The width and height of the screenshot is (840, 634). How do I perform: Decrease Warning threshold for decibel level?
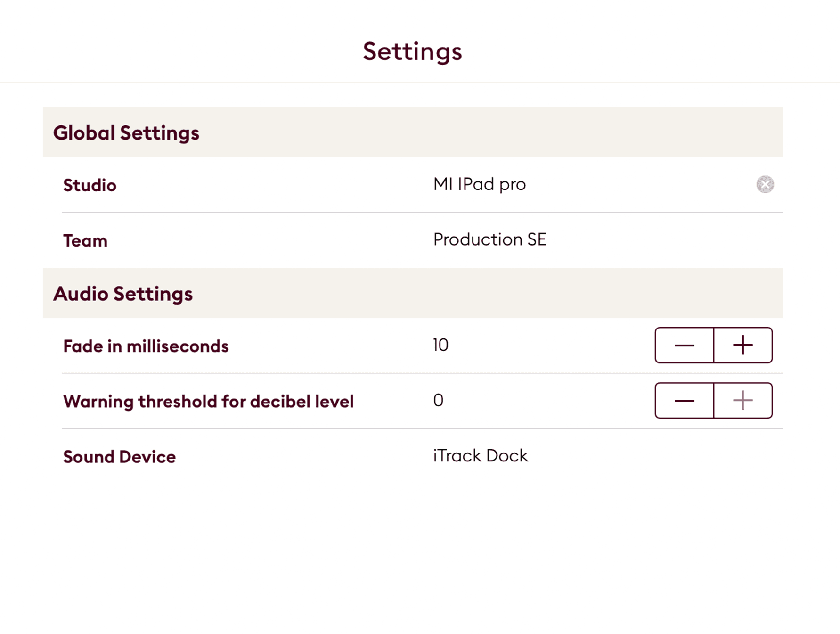coord(684,400)
